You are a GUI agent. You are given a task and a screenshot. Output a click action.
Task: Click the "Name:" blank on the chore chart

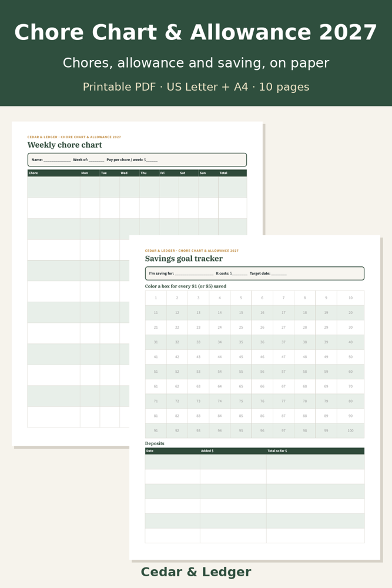pos(57,160)
